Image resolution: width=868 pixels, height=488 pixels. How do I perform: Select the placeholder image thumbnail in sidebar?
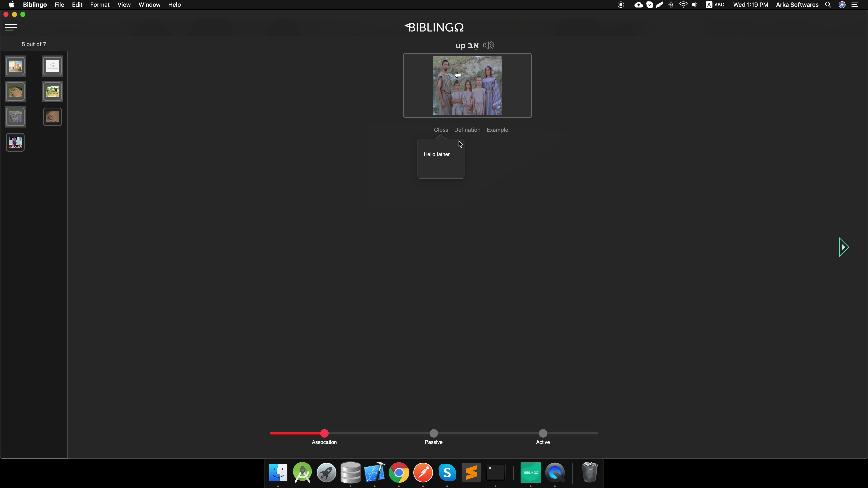coord(53,66)
